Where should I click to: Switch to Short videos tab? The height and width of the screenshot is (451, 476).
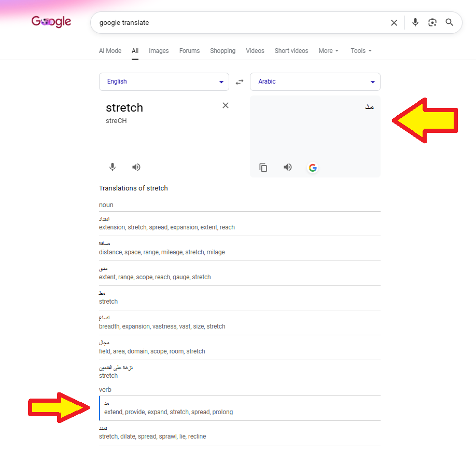click(x=291, y=51)
